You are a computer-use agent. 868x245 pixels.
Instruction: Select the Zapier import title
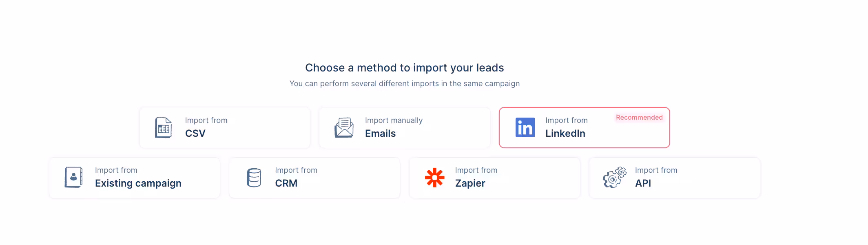(x=470, y=183)
